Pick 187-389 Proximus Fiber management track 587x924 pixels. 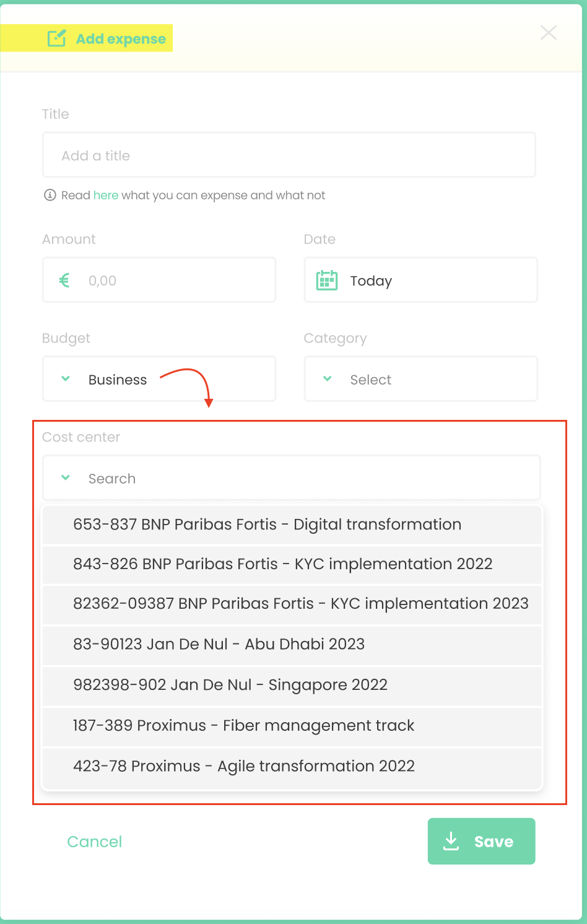tap(292, 726)
